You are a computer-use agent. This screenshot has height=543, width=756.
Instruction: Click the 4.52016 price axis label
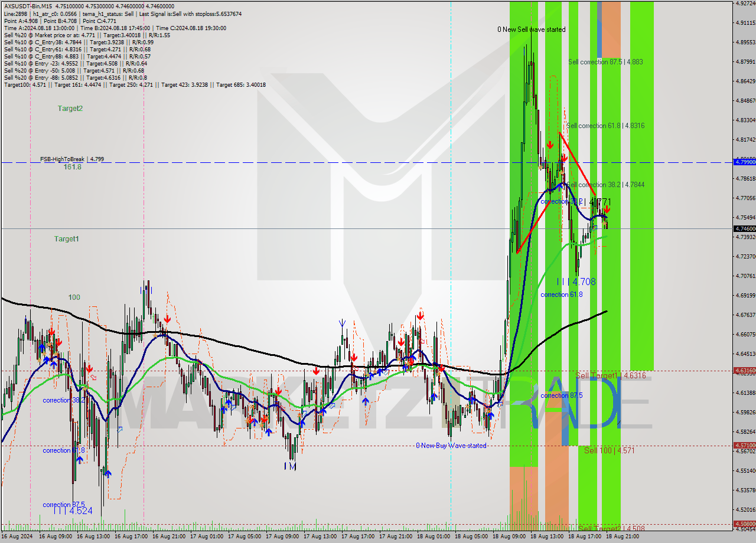click(746, 510)
